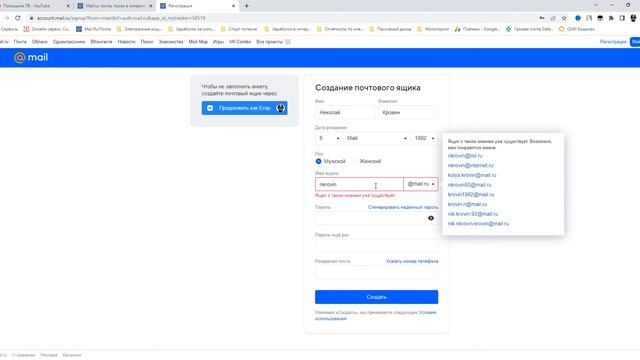Open the Платежи Google bookmark

pos(477,29)
